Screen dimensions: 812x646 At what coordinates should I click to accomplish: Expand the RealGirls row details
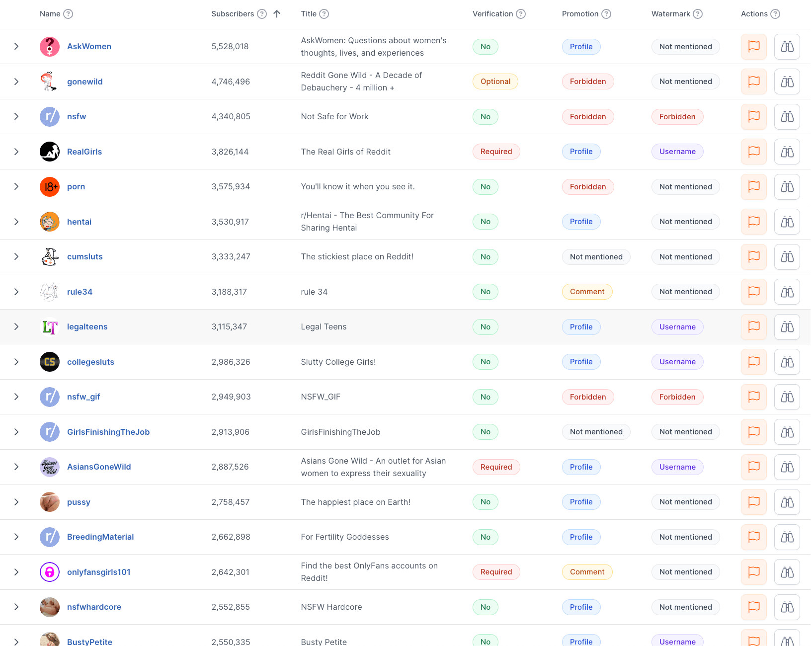(x=16, y=152)
